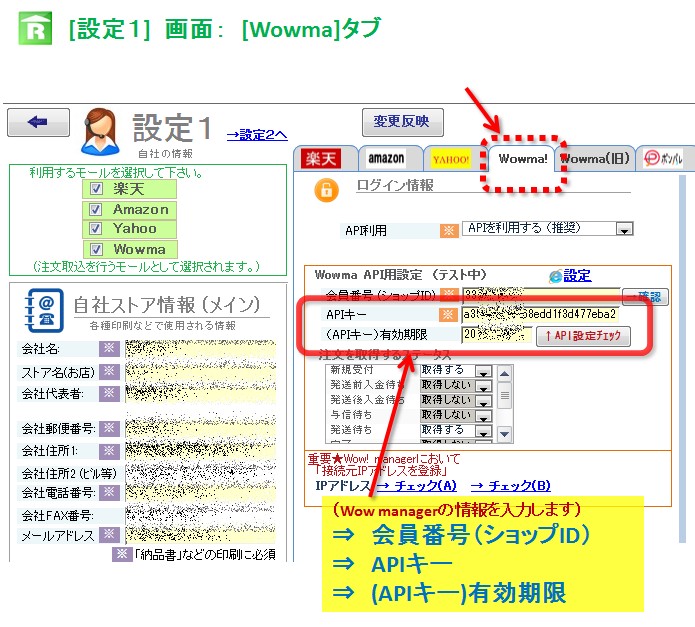The height and width of the screenshot is (627, 695).
Task: Click the 会社電話番号 input field
Action: pos(200,493)
